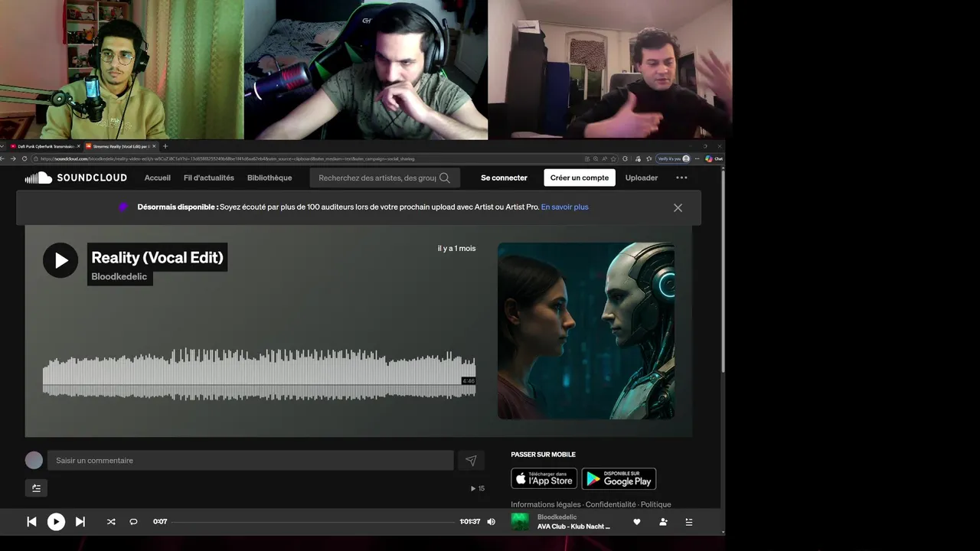
Task: Open the Confidentialité link
Action: [x=610, y=504]
